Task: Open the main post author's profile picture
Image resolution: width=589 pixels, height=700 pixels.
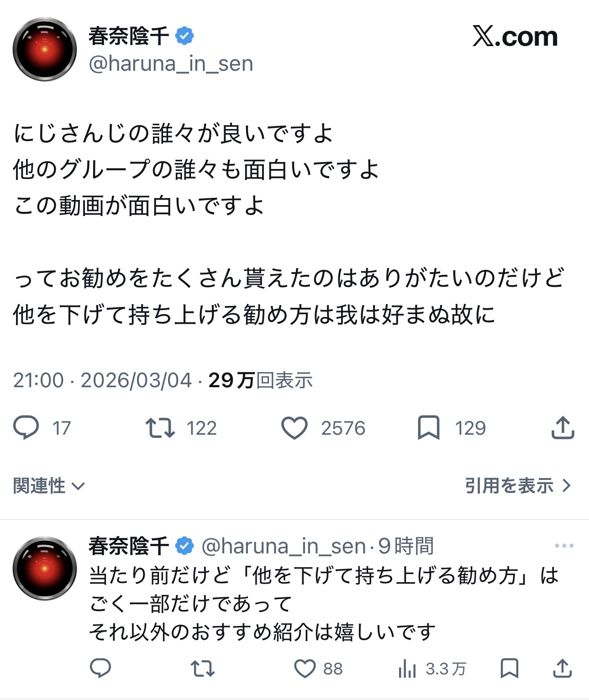Action: [45, 49]
